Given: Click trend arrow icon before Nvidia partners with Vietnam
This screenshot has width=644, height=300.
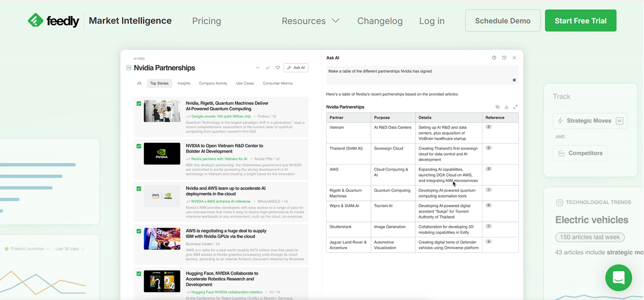Looking at the screenshot, I should click(188, 159).
